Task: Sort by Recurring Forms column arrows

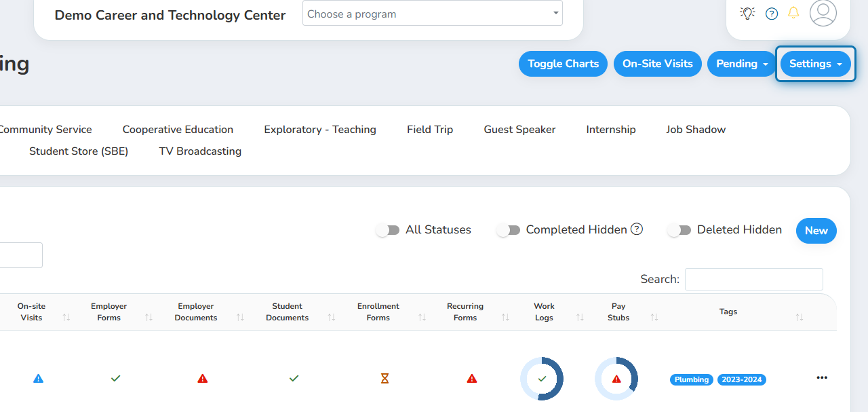Action: coord(505,317)
